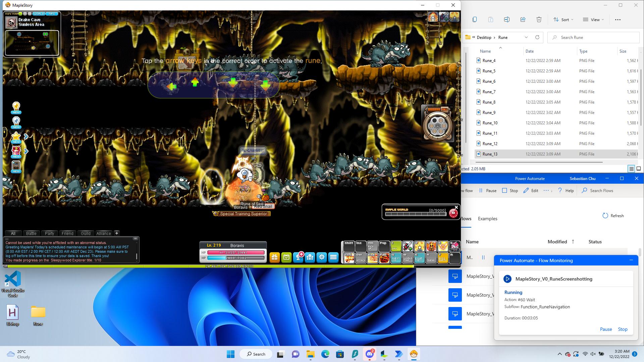Select the Battle chat tab
The width and height of the screenshot is (644, 362).
pyautogui.click(x=31, y=233)
